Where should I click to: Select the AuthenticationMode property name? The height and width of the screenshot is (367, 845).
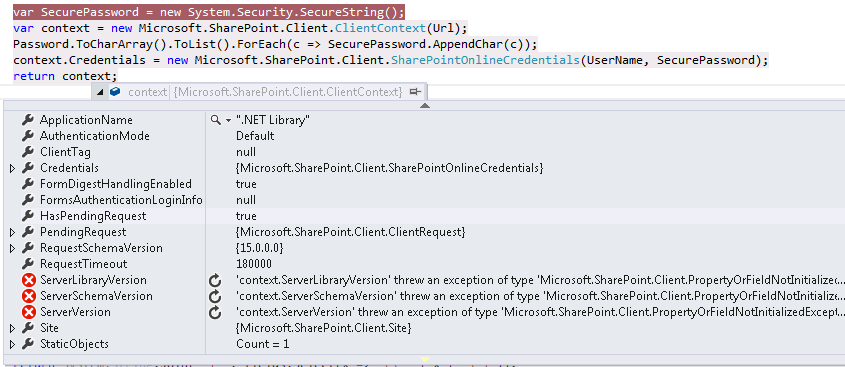tap(95, 136)
